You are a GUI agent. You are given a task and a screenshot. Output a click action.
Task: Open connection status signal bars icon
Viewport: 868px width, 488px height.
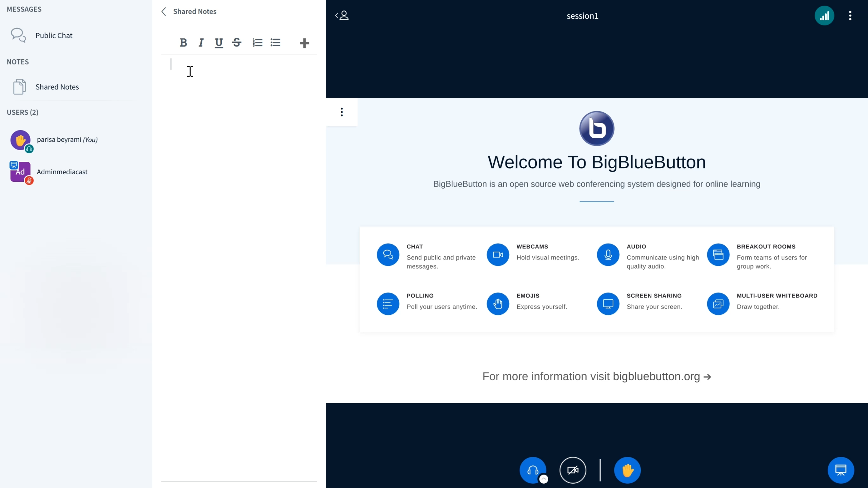click(824, 16)
